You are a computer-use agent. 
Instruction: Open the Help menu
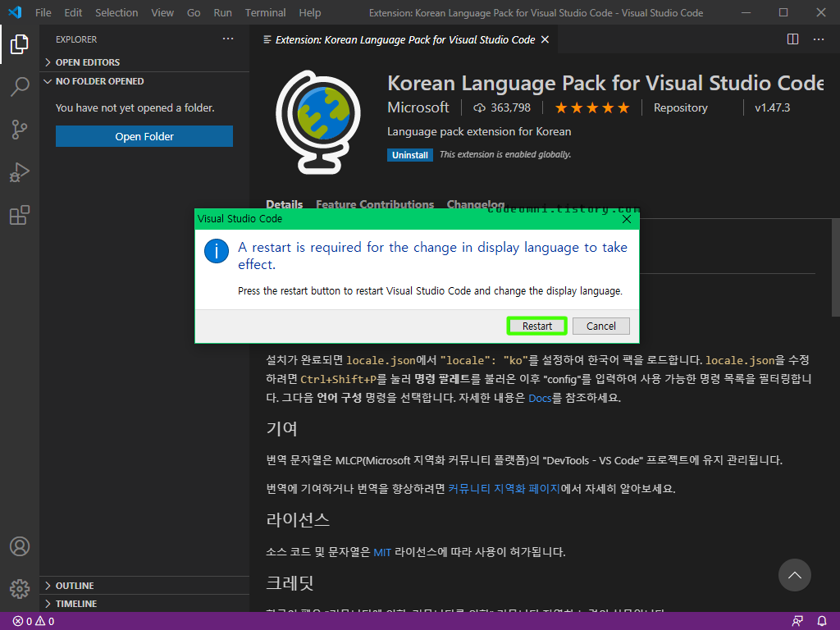tap(309, 12)
